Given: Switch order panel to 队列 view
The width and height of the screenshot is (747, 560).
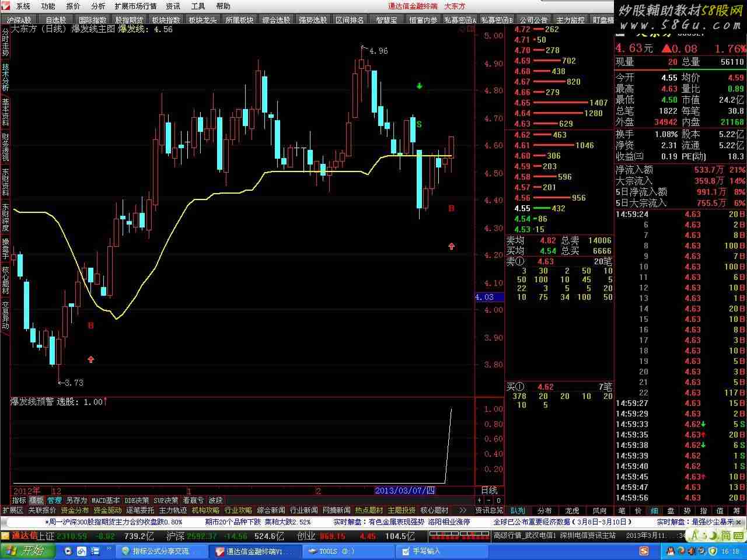Looking at the screenshot, I should click(x=518, y=510).
